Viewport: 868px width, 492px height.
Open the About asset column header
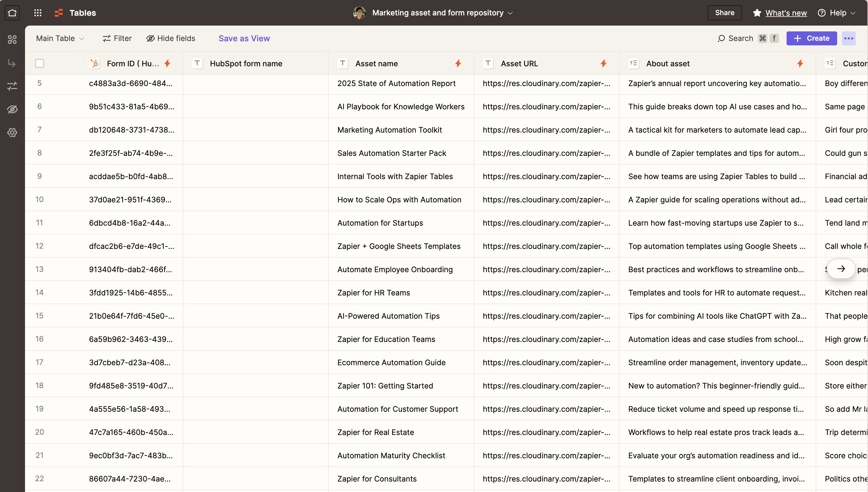pos(717,63)
